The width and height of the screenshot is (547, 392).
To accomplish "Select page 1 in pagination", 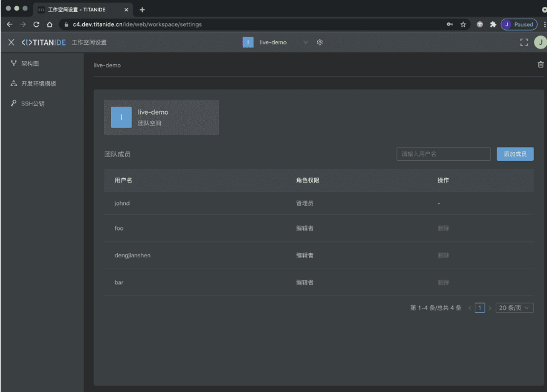I will [479, 308].
